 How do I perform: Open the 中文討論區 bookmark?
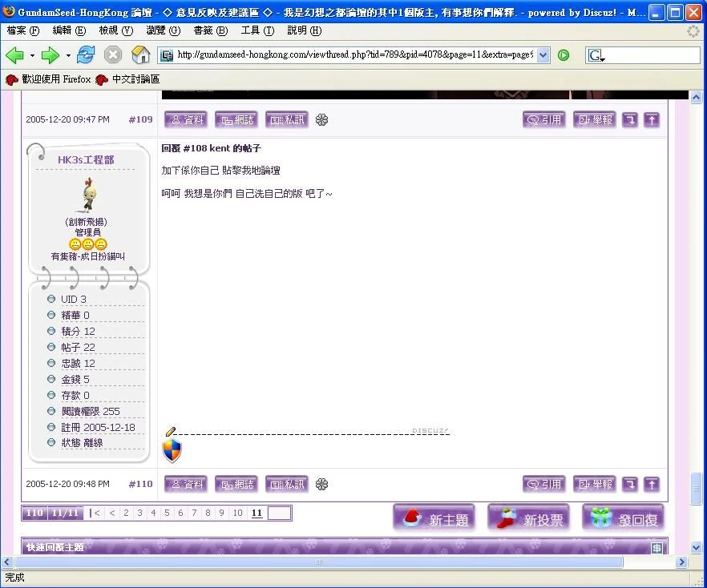[x=127, y=79]
